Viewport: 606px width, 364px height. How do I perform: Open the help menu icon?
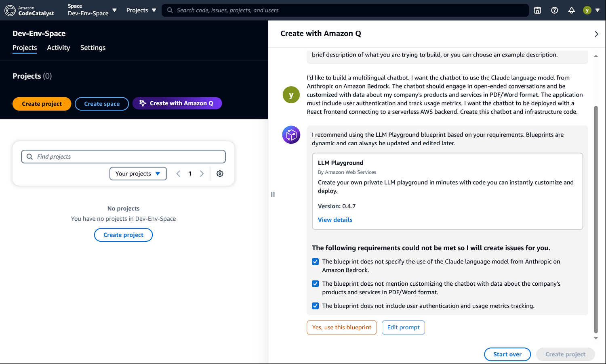point(554,10)
